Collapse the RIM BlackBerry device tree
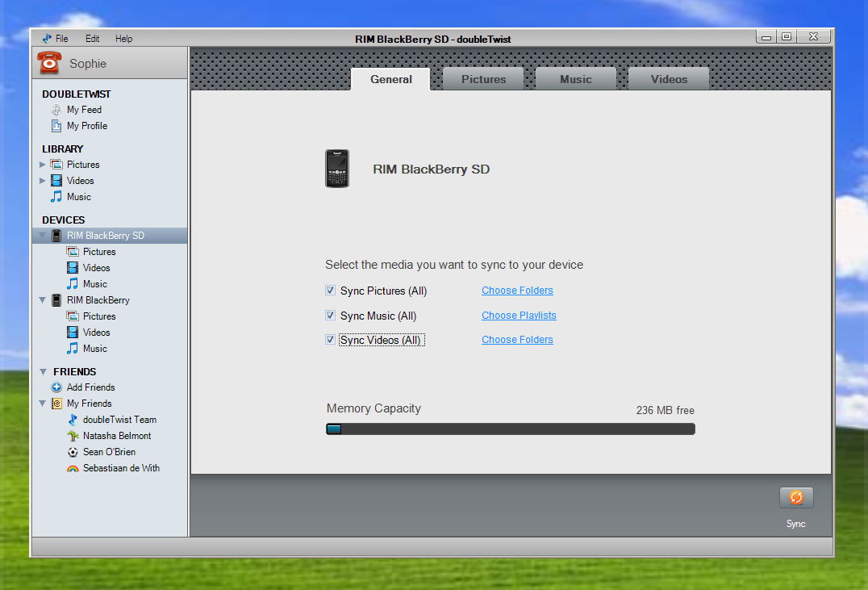The height and width of the screenshot is (590, 868). pyautogui.click(x=42, y=300)
